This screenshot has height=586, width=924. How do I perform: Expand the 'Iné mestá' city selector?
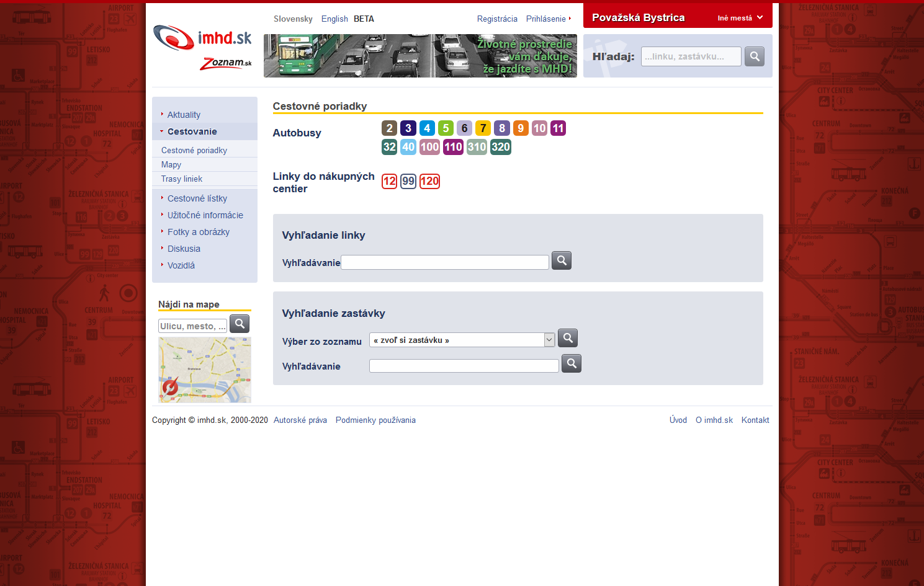pyautogui.click(x=740, y=18)
